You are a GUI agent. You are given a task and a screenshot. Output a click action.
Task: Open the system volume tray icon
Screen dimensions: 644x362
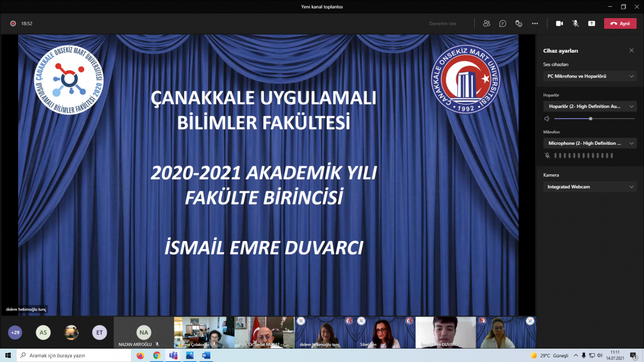[x=600, y=355]
